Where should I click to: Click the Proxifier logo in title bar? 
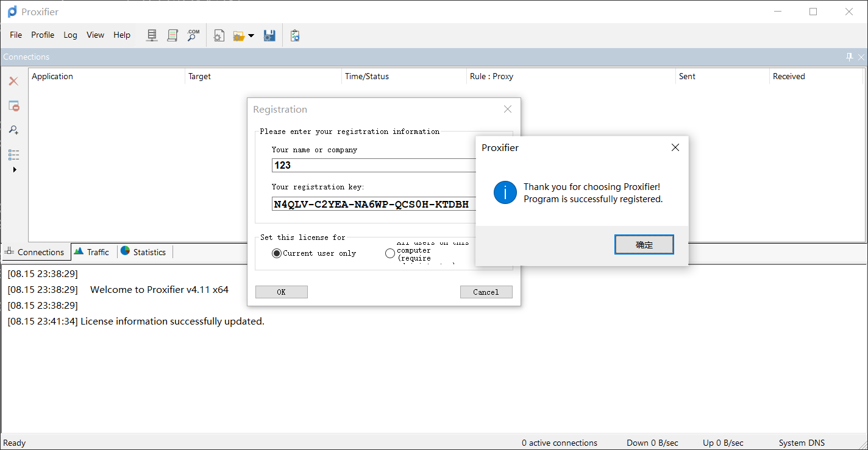click(12, 12)
